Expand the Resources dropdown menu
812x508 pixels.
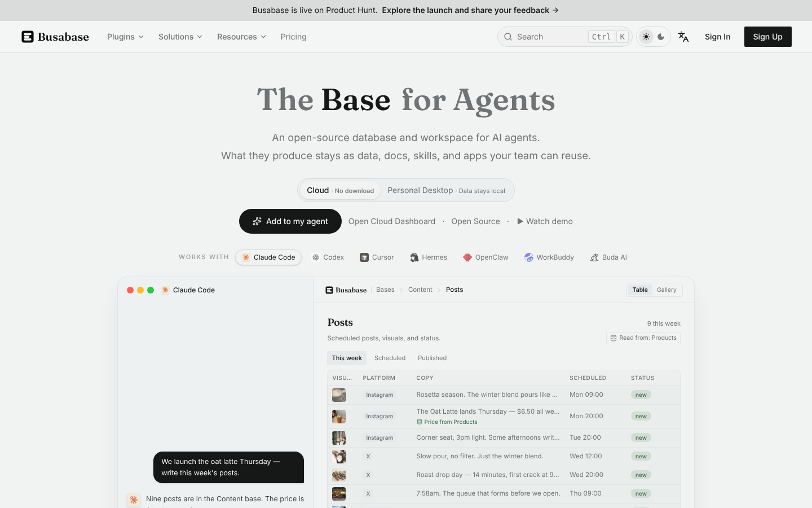point(241,37)
